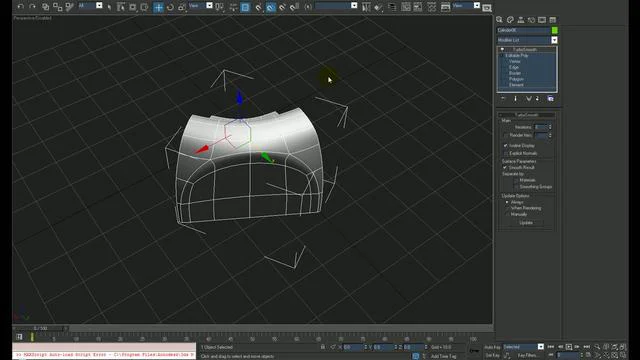The image size is (640, 360).
Task: Open the selection filter All dropdown
Action: 90,6
